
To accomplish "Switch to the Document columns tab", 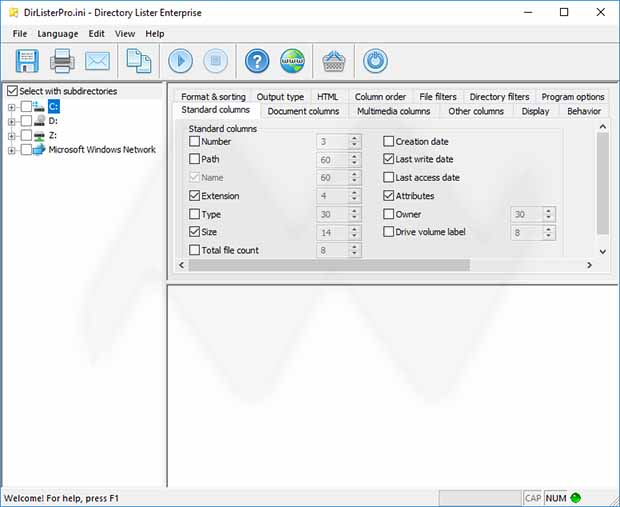I will [303, 112].
